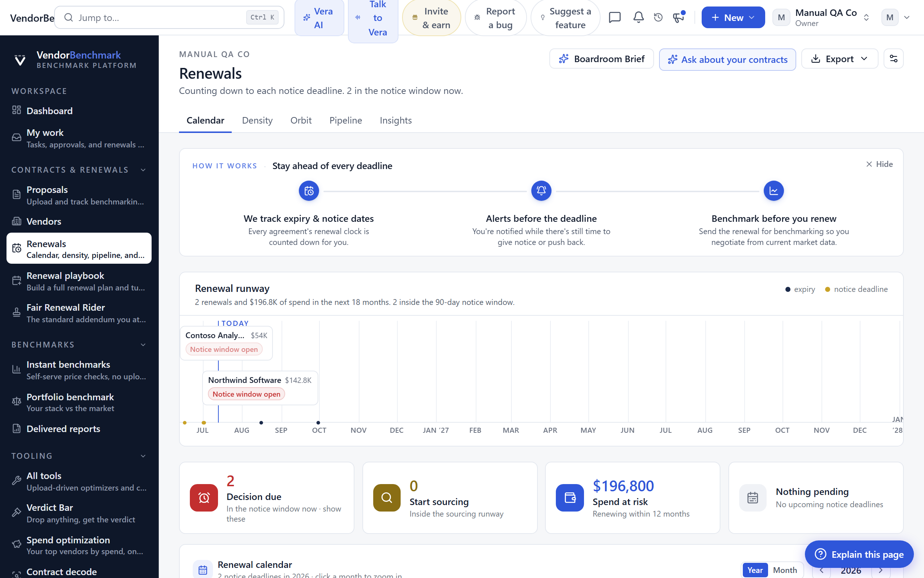
Task: Click the expiry marker after AUG on runway
Action: (261, 422)
